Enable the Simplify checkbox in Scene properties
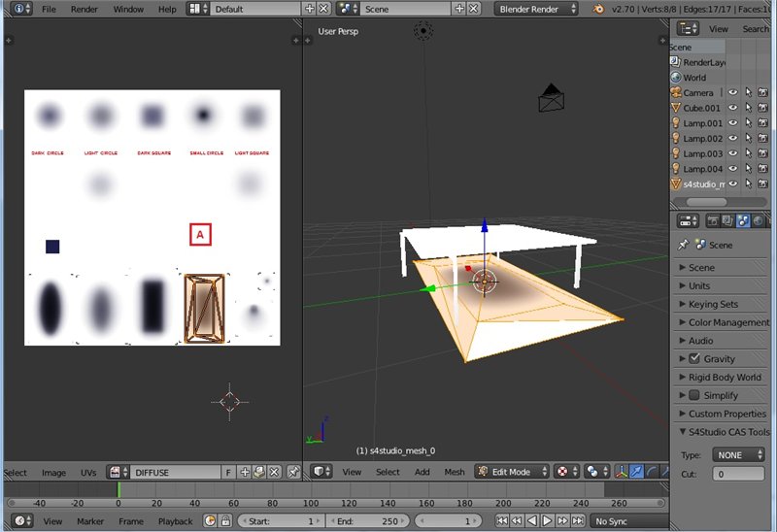 point(694,395)
